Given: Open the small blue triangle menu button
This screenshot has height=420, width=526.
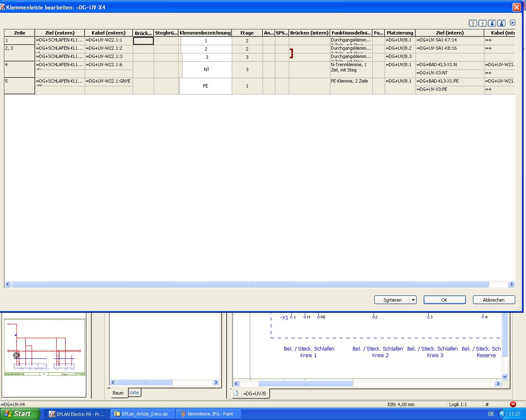Looking at the screenshot, I should coord(512,23).
